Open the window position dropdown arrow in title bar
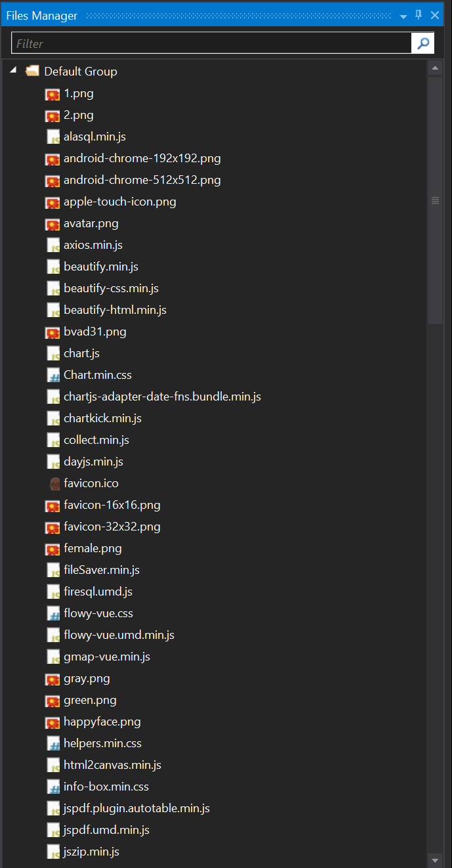Viewport: 452px width, 868px height. [403, 16]
